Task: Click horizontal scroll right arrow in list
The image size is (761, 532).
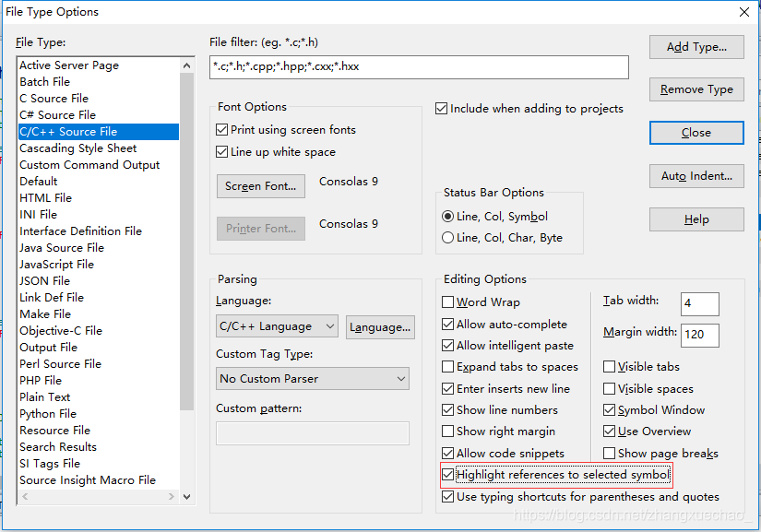Action: pyautogui.click(x=171, y=497)
